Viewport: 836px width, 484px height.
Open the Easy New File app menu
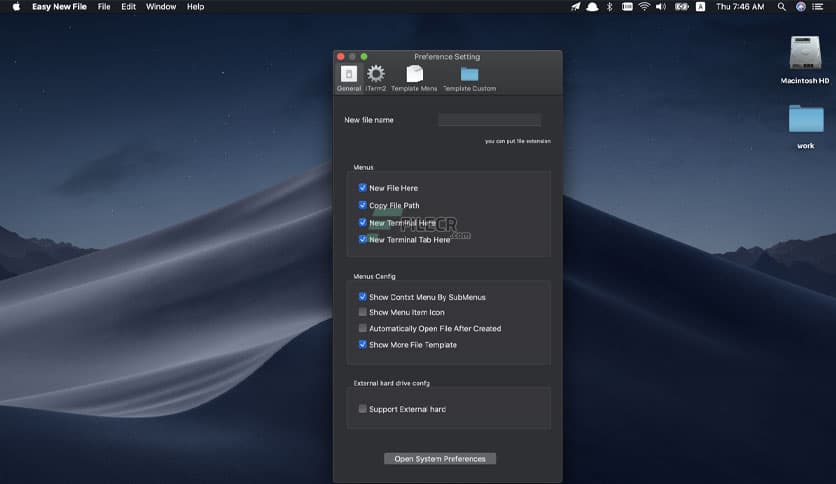[x=59, y=7]
